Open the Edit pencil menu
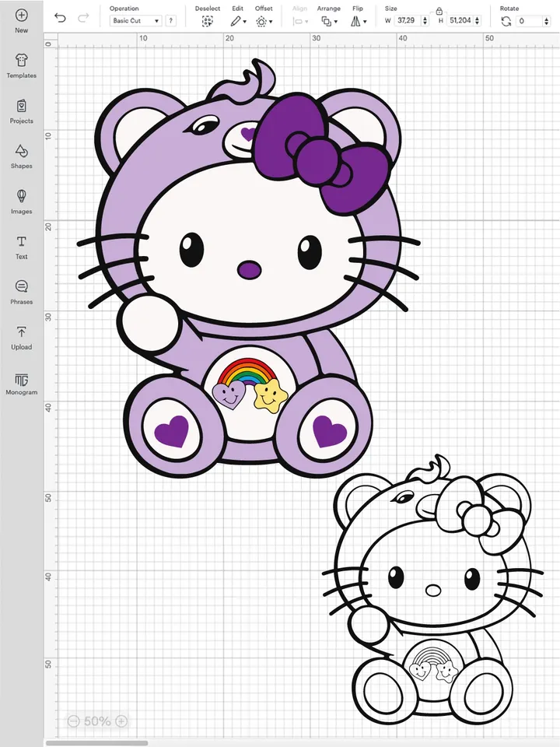The image size is (560, 747). [x=238, y=22]
